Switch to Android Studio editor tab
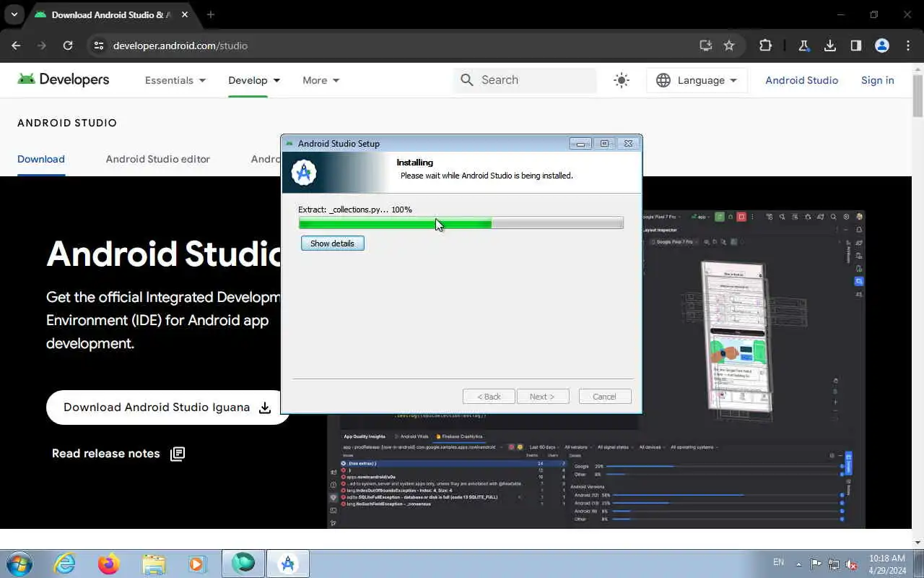Screen dimensions: 924x578 pyautogui.click(x=158, y=159)
